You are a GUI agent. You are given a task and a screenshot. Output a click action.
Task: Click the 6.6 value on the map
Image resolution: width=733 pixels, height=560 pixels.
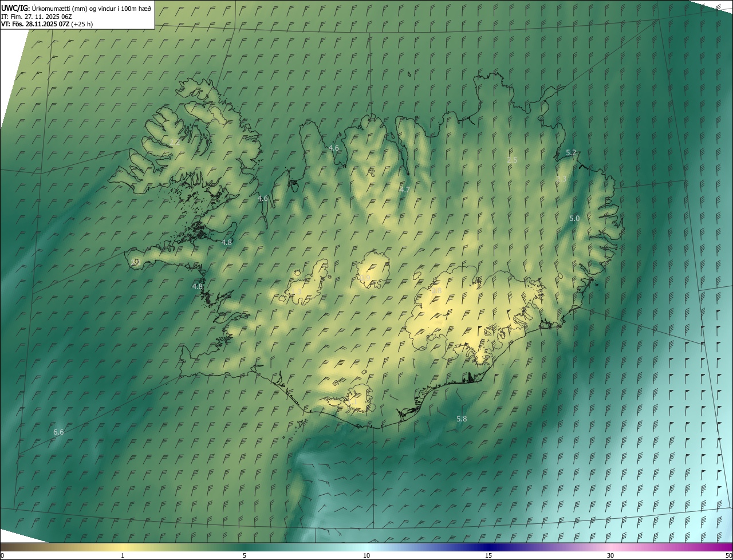coord(58,432)
